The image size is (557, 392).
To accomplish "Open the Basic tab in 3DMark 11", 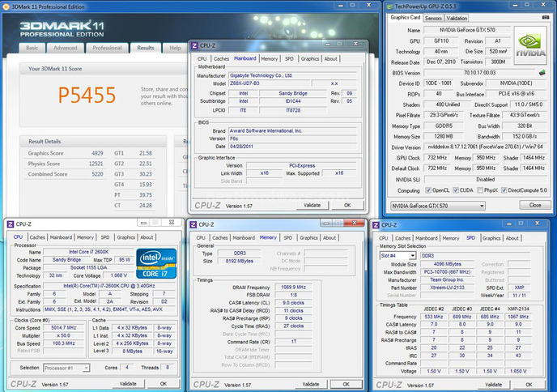I will pos(32,48).
